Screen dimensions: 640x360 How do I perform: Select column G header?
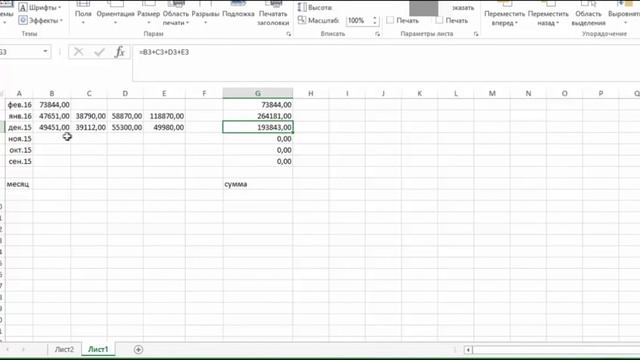pyautogui.click(x=258, y=93)
